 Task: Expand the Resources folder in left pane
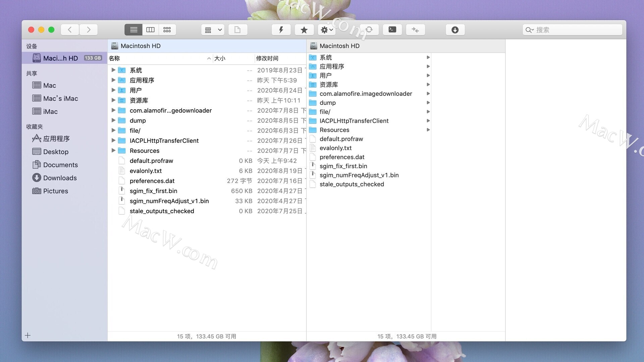[x=113, y=150]
